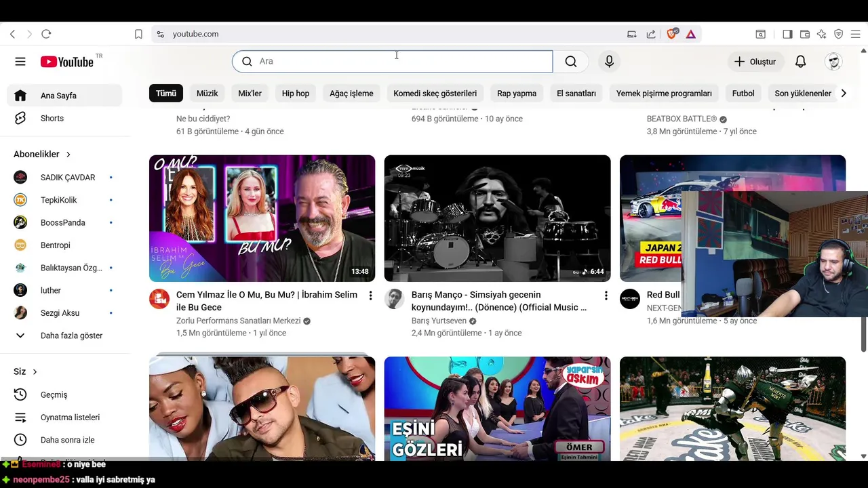Open three-dot menu for Barış Manço video
This screenshot has height=488, width=868.
pyautogui.click(x=606, y=296)
